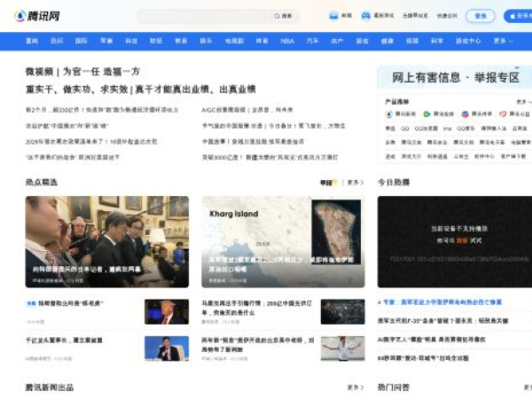Open the 腾讯文档 product link
The height and width of the screenshot is (399, 532).
[464, 143]
